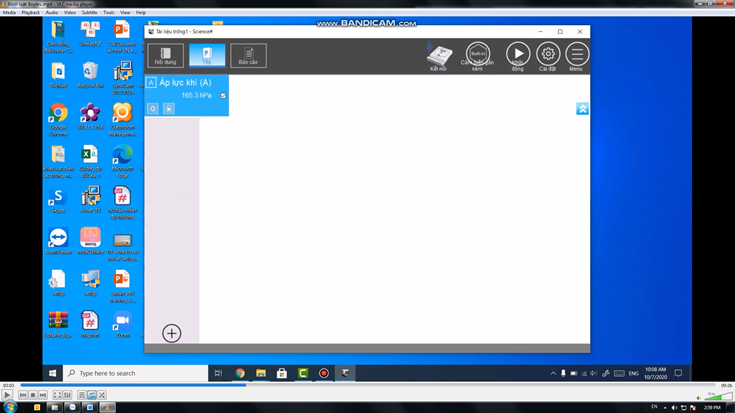This screenshot has height=413, width=735.
Task: Click the VLC cone icon on the bottom taskbar
Action: click(x=107, y=407)
